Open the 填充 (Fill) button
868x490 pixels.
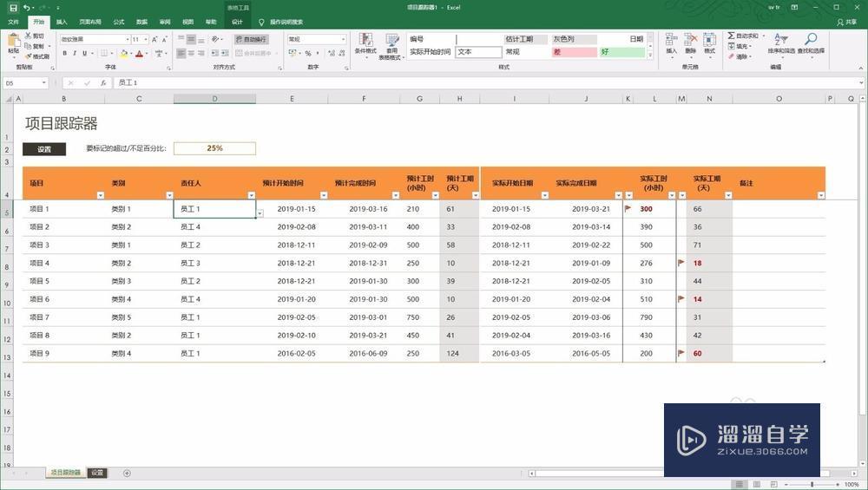coord(738,47)
